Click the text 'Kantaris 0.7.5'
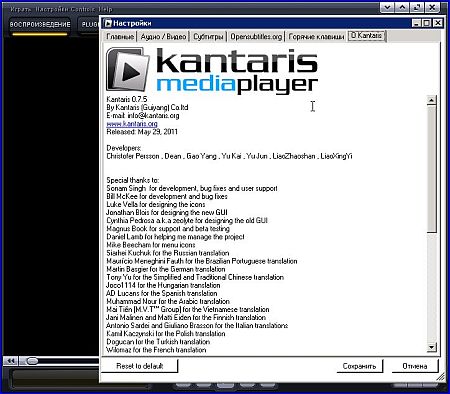This screenshot has width=450, height=394. [x=127, y=99]
